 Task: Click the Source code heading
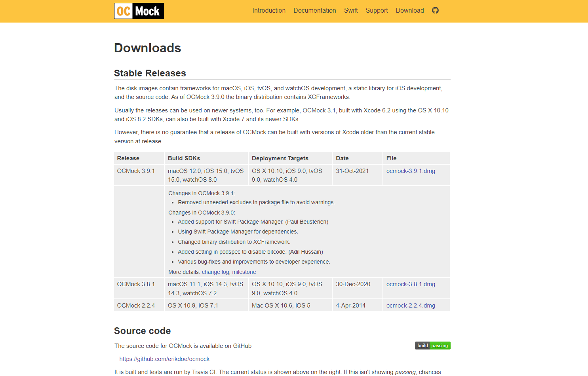pos(143,331)
